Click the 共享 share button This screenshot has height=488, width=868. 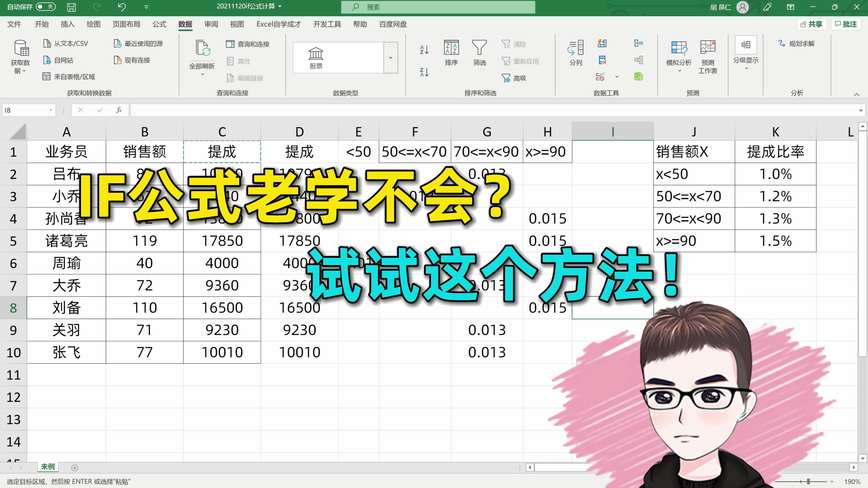(x=811, y=24)
